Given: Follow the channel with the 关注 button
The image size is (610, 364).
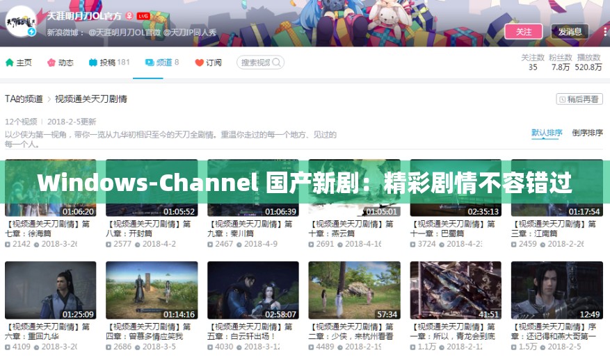Looking at the screenshot, I should coord(523,31).
